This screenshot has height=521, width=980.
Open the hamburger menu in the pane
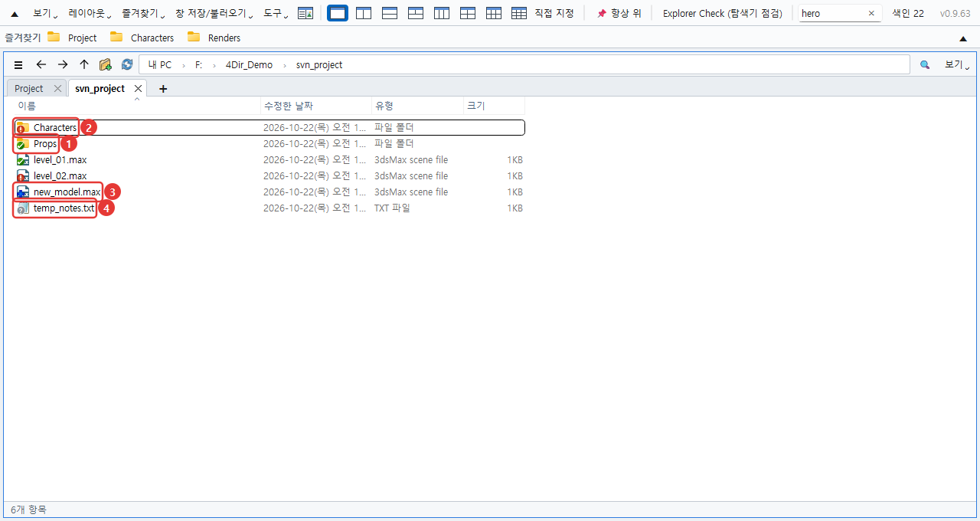click(x=18, y=65)
